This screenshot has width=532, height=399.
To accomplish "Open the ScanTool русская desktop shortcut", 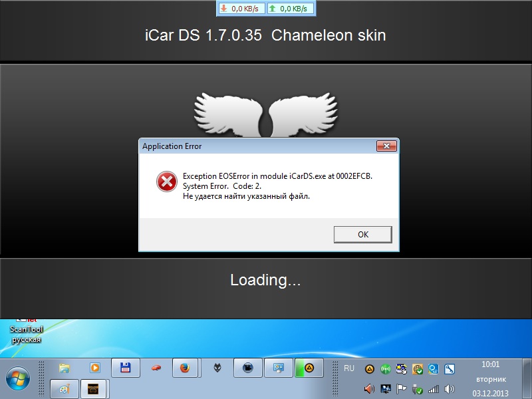I will pos(26,332).
